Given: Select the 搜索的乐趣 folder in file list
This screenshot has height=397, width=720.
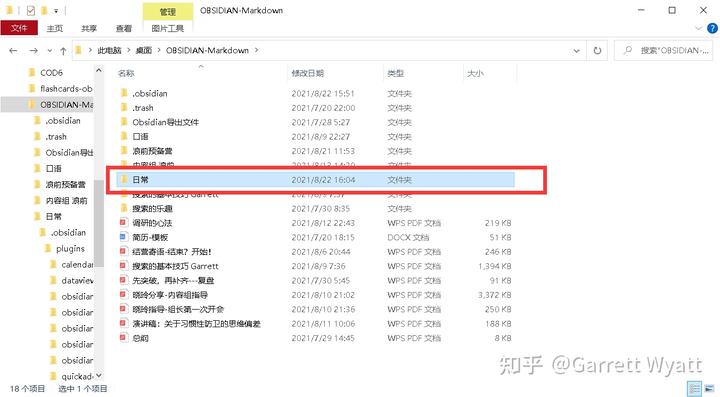Looking at the screenshot, I should click(x=315, y=208).
